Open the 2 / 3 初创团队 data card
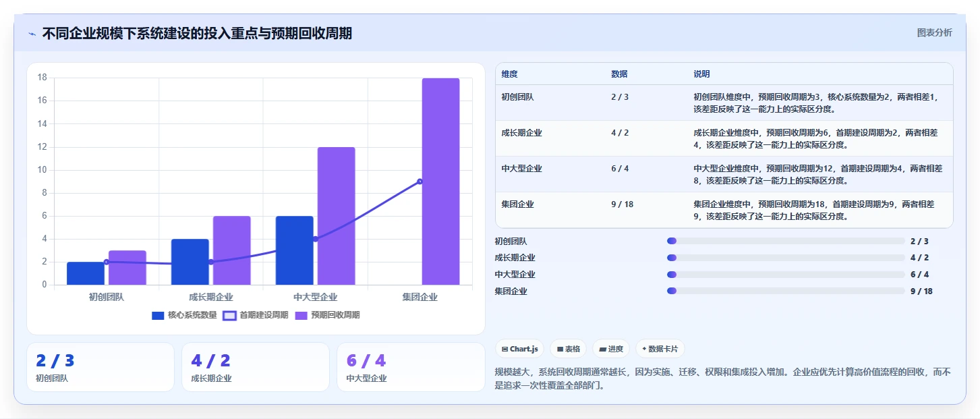 tap(100, 367)
